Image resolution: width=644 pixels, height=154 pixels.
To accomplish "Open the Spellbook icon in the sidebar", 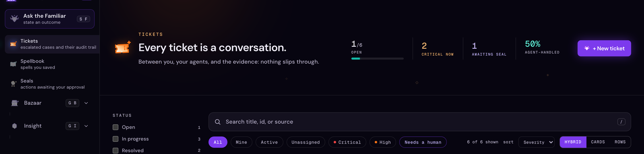I will 13,64.
